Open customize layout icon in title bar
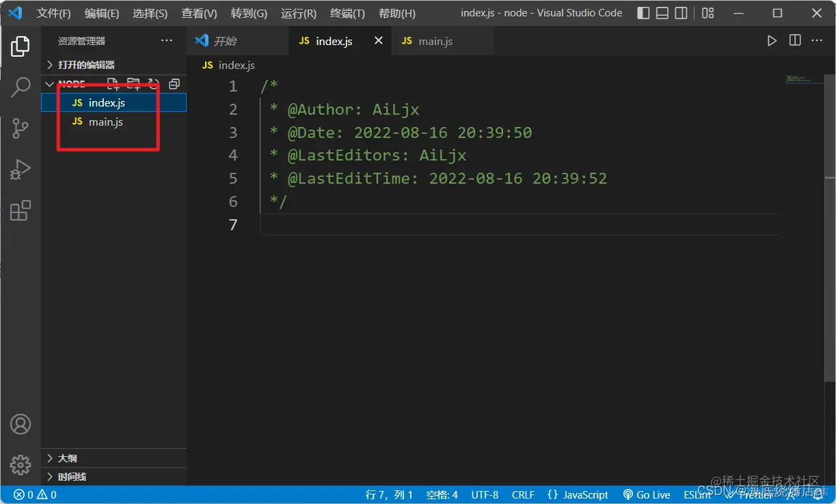836x504 pixels. 708,13
